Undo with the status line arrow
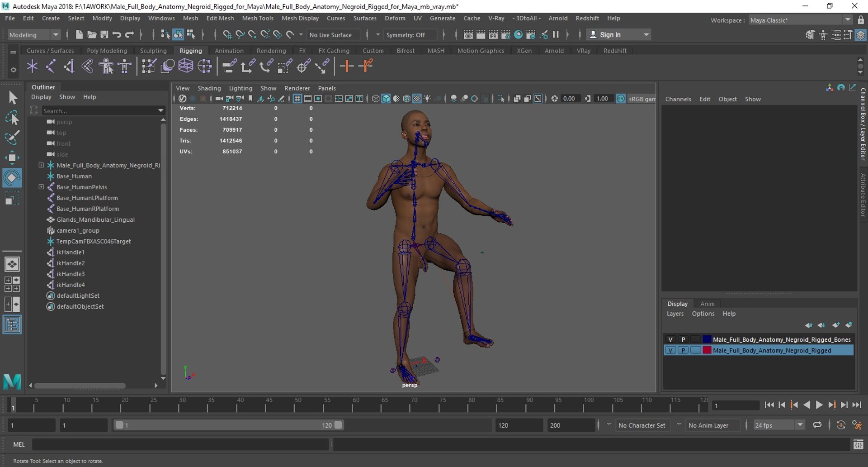The height and width of the screenshot is (467, 868). tap(117, 34)
